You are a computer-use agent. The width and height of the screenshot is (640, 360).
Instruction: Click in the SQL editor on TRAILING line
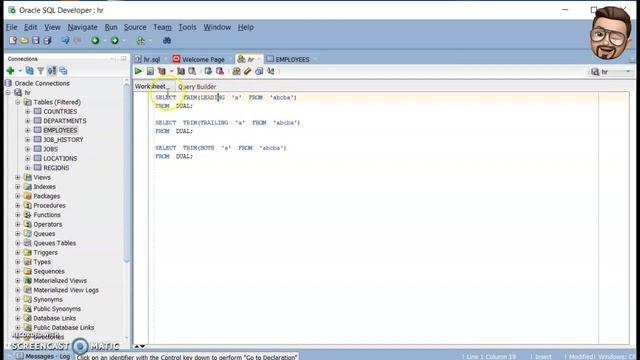pos(227,123)
